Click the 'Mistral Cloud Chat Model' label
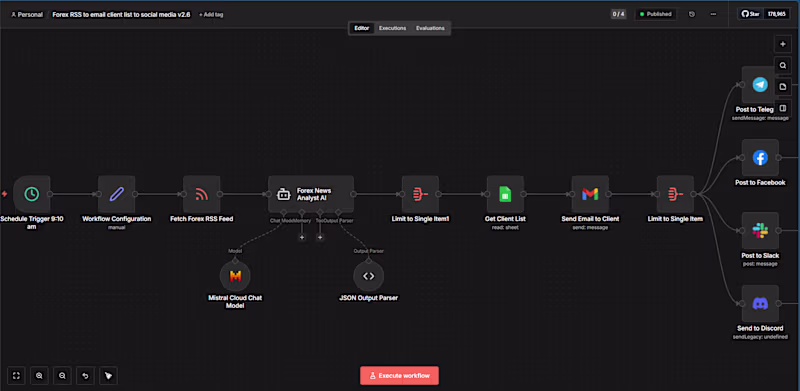Image resolution: width=800 pixels, height=391 pixels. click(x=235, y=302)
